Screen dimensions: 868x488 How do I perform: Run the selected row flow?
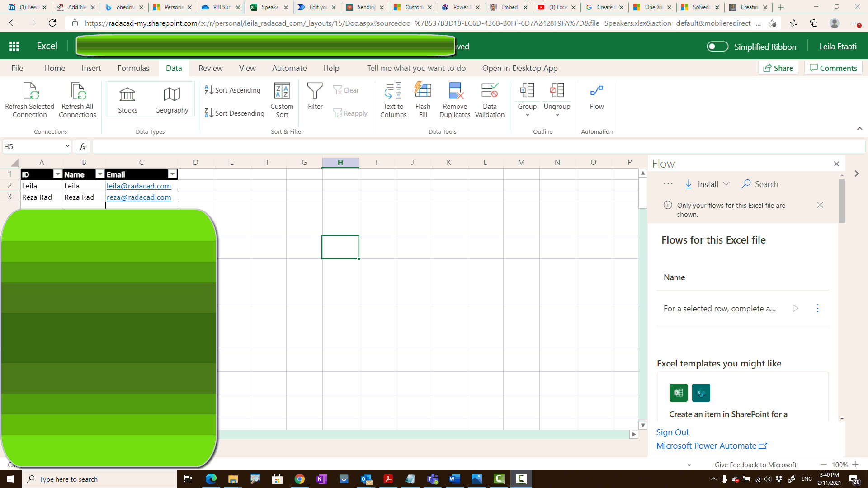click(x=795, y=308)
